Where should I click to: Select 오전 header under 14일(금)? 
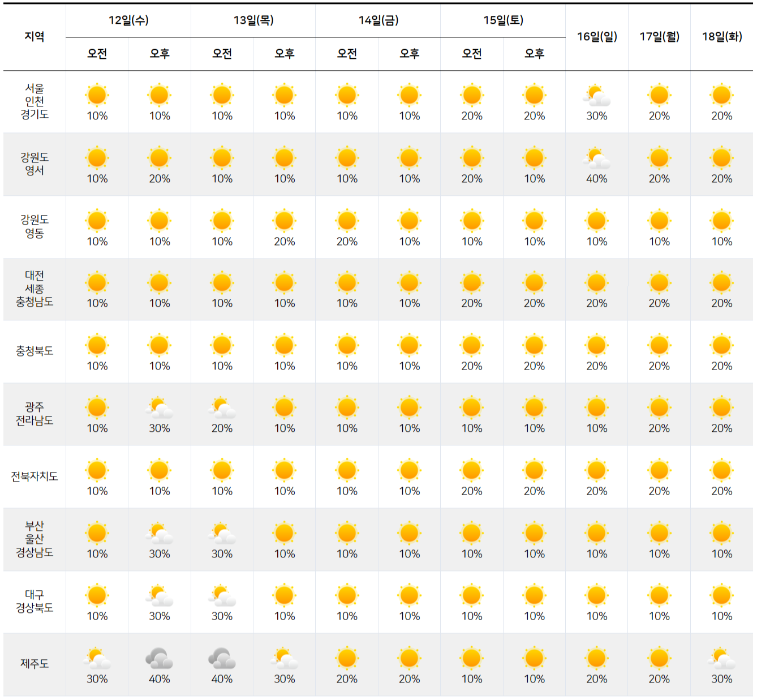click(347, 54)
